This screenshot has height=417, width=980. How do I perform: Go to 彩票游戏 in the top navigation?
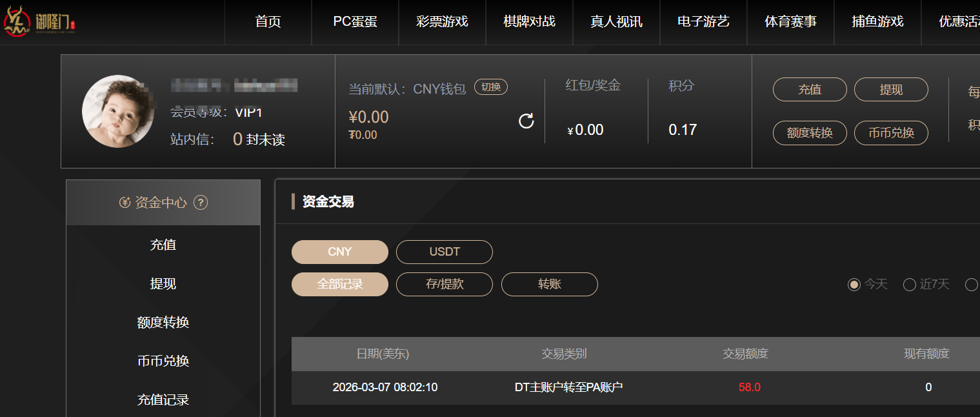442,21
